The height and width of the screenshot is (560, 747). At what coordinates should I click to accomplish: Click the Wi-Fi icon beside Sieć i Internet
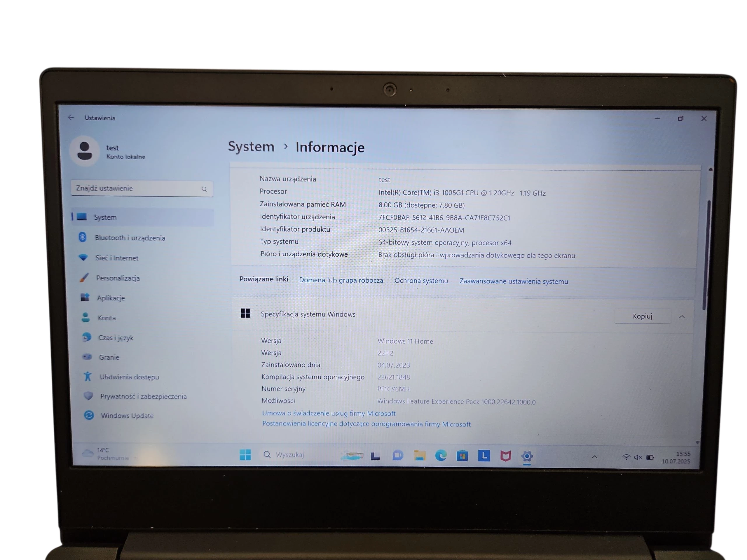(83, 257)
